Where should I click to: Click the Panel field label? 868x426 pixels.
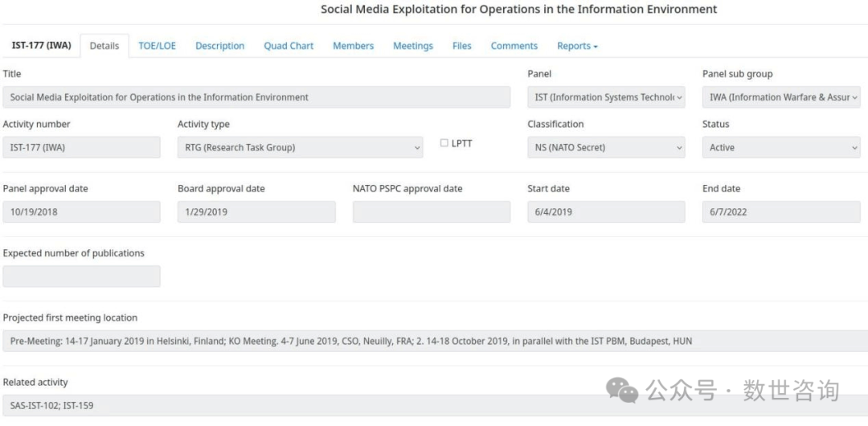(x=539, y=74)
